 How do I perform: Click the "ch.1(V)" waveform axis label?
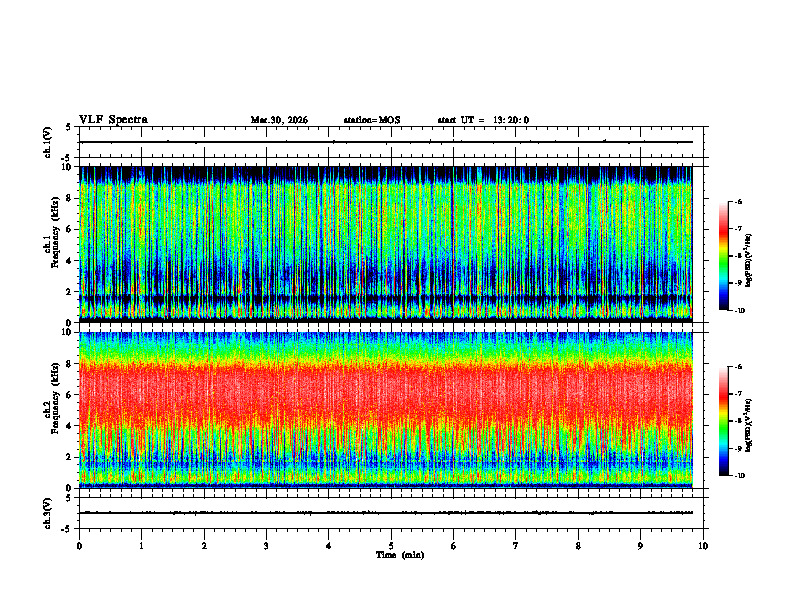(48, 142)
